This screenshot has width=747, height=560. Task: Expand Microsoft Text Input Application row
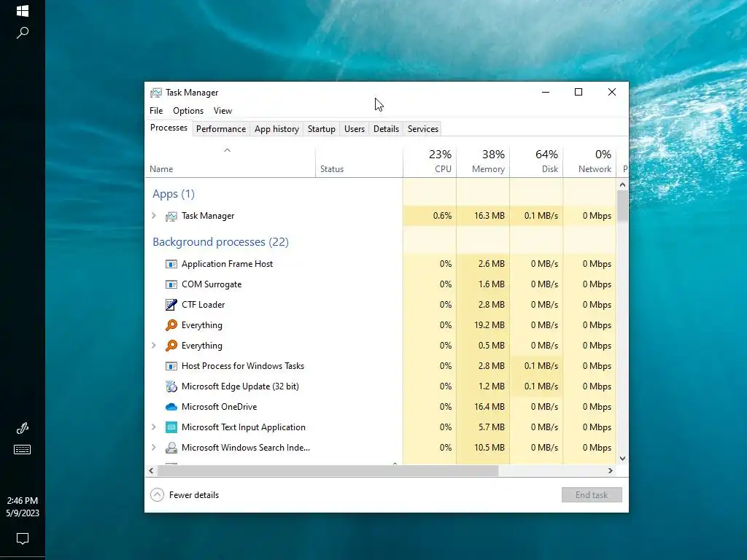(x=153, y=427)
